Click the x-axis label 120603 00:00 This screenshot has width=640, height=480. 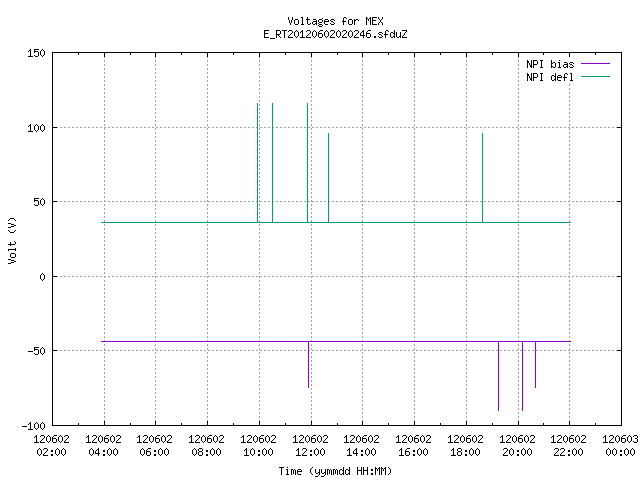click(x=620, y=446)
